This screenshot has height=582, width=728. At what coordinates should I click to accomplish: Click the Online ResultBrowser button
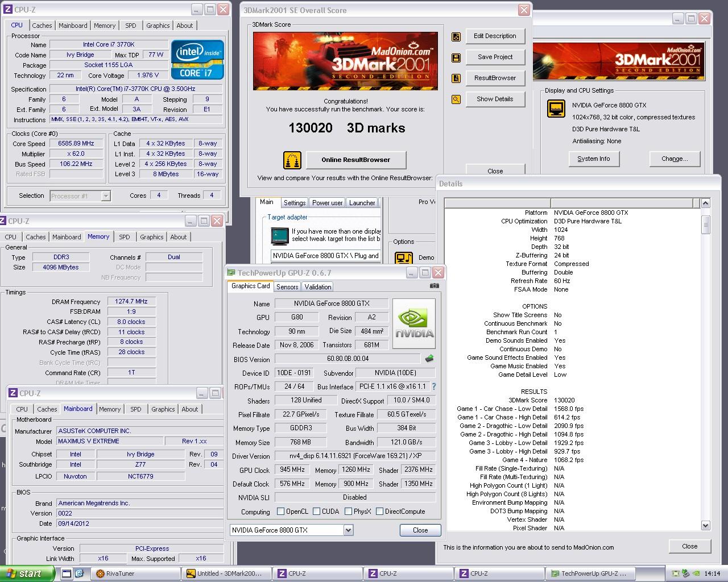coord(356,160)
